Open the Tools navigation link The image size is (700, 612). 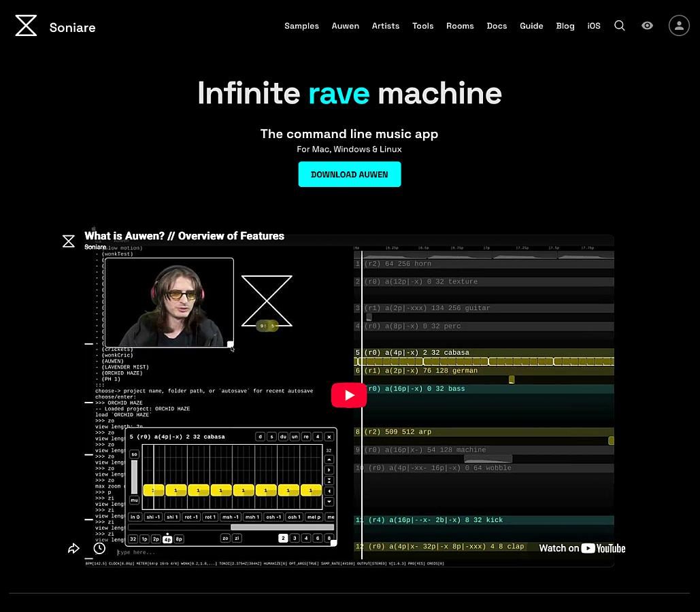point(422,26)
